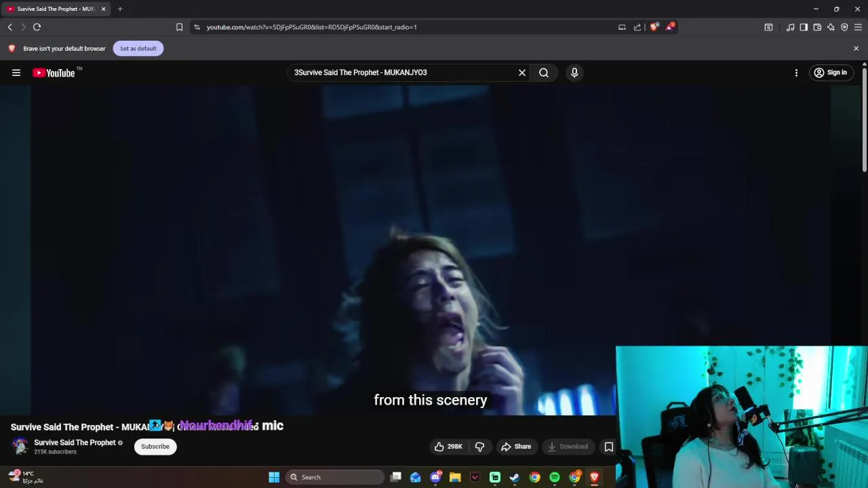The image size is (868, 488).
Task: Open the Survive Said The Prophet channel name
Action: coord(75,443)
